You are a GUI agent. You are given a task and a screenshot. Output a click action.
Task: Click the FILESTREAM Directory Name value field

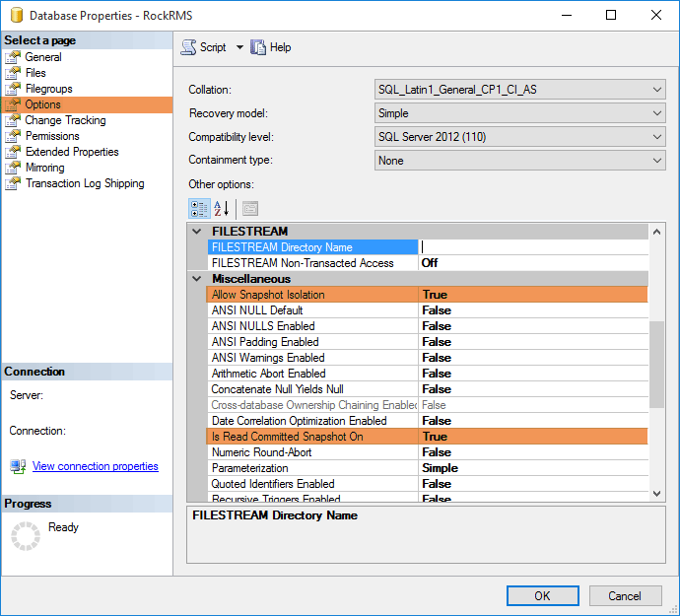pyautogui.click(x=533, y=247)
